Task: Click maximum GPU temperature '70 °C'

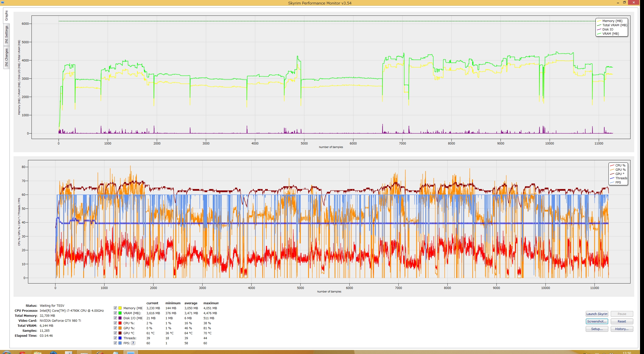Action: pyautogui.click(x=207, y=333)
